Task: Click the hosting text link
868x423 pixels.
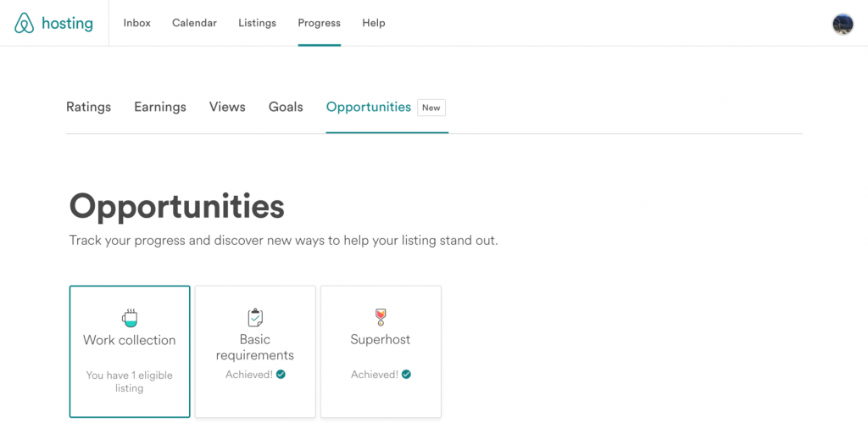Action: point(67,24)
